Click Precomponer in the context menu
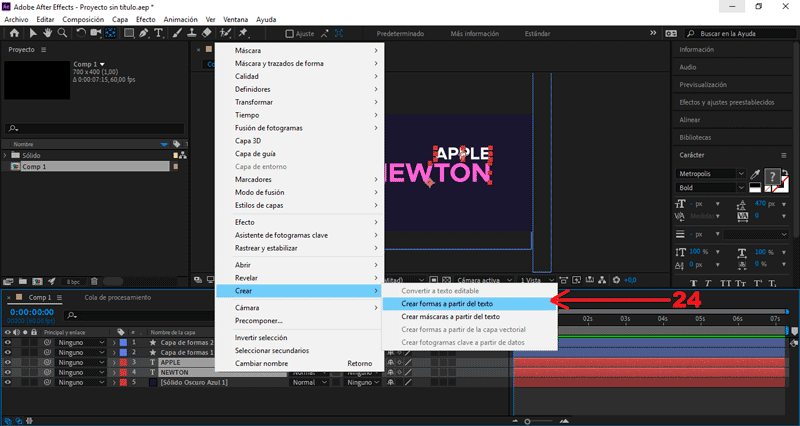This screenshot has width=800, height=426. tap(259, 321)
